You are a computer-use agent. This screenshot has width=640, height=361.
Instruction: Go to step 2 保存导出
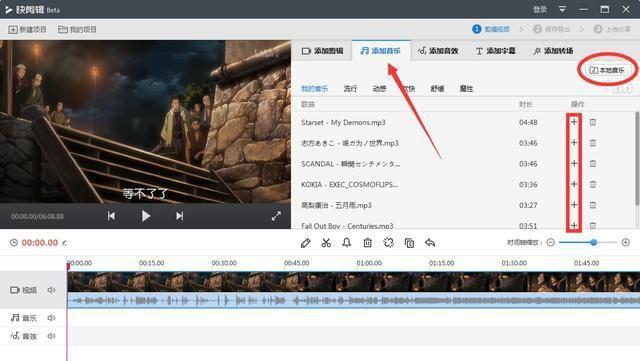[x=551, y=29]
